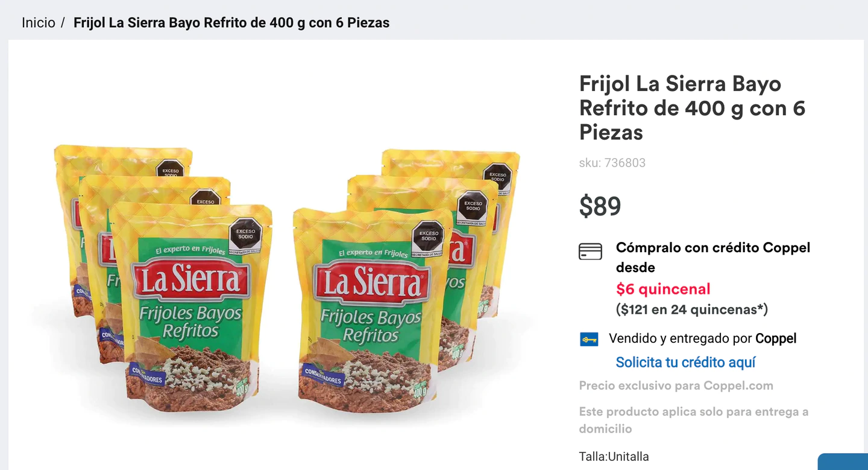Click Precio exclusivo para Coppel.com text
Viewport: 868px width, 470px height.
[676, 385]
